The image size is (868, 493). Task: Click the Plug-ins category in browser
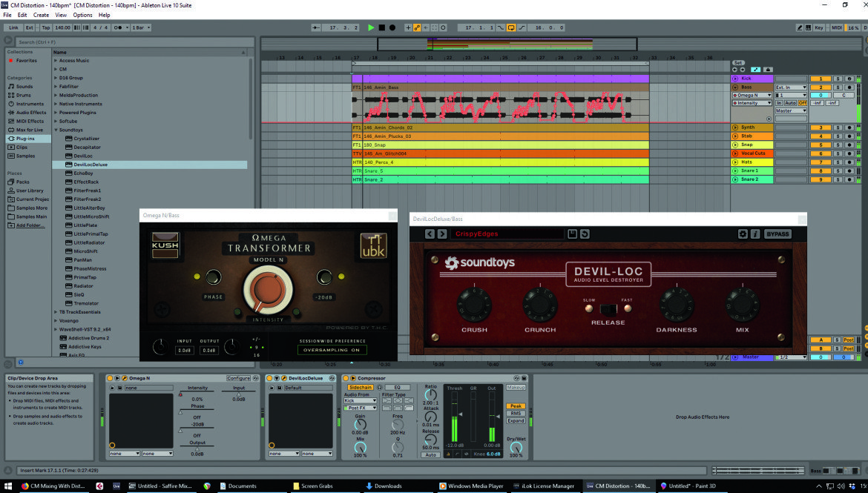[25, 139]
